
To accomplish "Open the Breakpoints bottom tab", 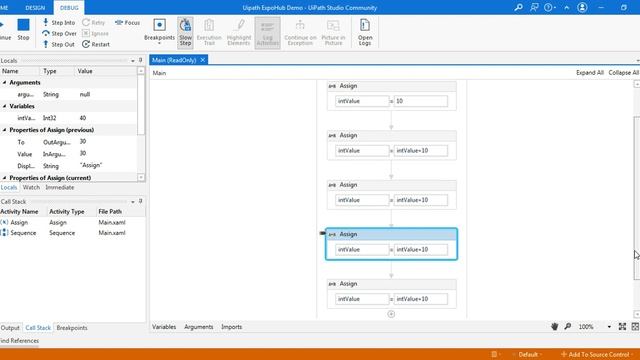I will pyautogui.click(x=72, y=328).
